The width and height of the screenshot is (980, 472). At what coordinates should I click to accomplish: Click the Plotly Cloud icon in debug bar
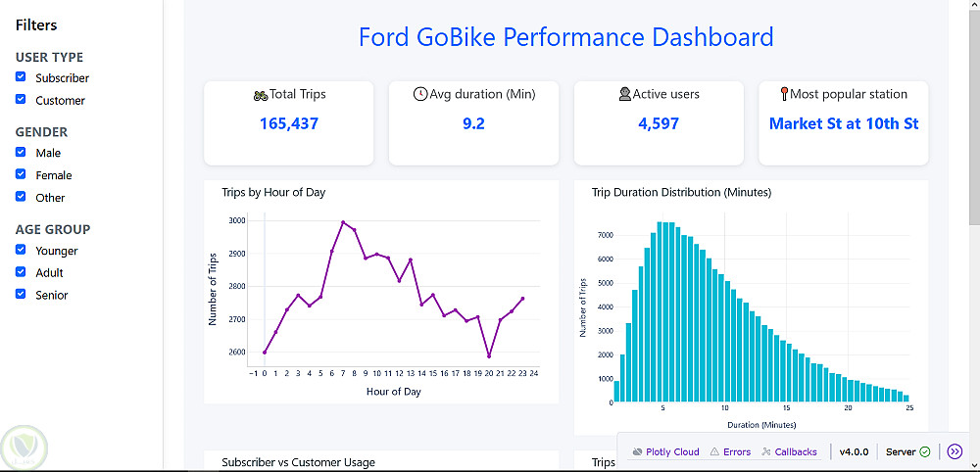(638, 452)
